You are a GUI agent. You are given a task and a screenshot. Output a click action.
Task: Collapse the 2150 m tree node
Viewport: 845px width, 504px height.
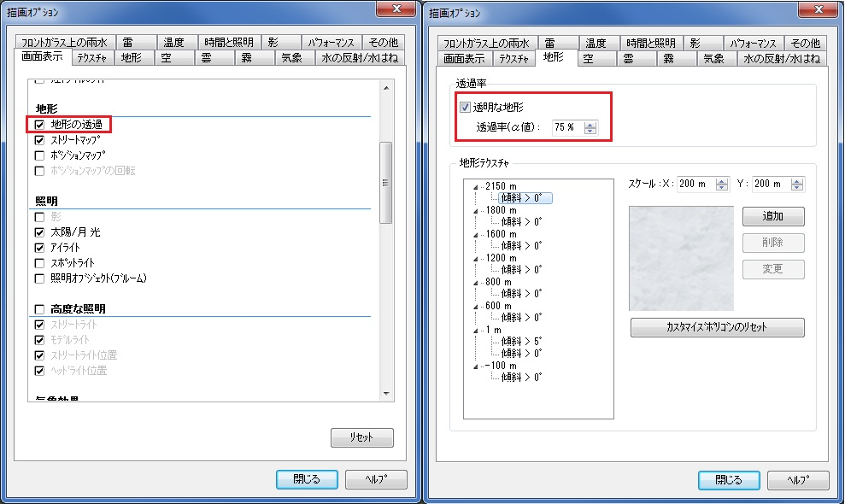coord(475,187)
